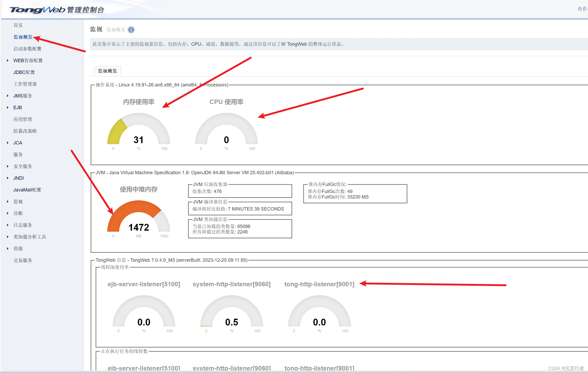Screen dimensions: 588x373
Task: Expand the 安全服务 arrow
Action: 8,166
